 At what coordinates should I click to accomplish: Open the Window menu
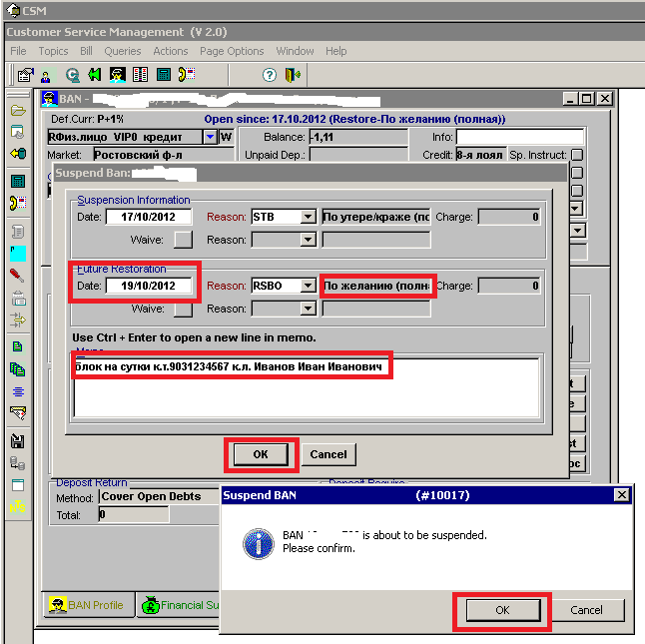(x=295, y=51)
